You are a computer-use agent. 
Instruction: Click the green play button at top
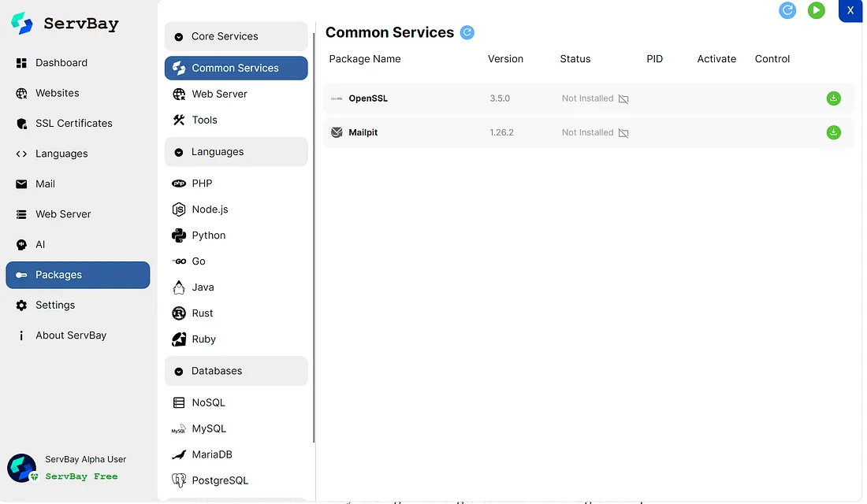[x=816, y=10]
